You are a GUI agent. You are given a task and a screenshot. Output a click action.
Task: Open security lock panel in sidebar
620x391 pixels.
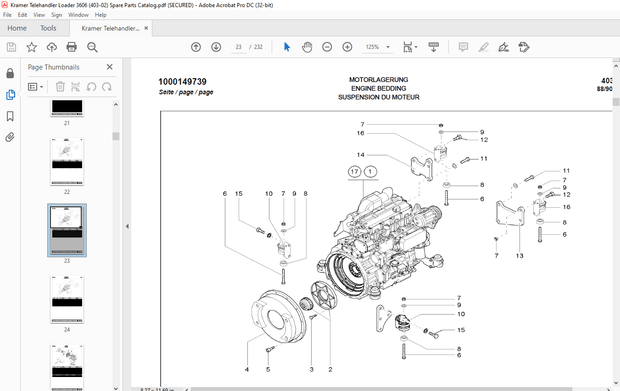pos(10,73)
